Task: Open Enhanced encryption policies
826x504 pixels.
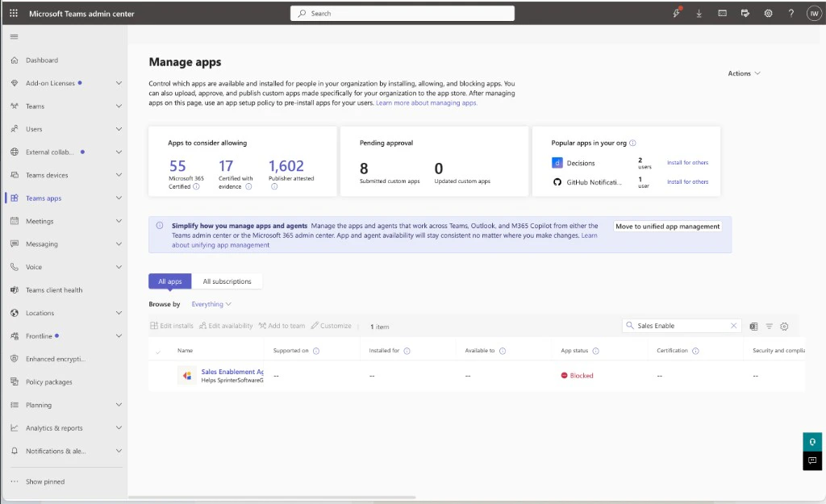Action: (56, 359)
